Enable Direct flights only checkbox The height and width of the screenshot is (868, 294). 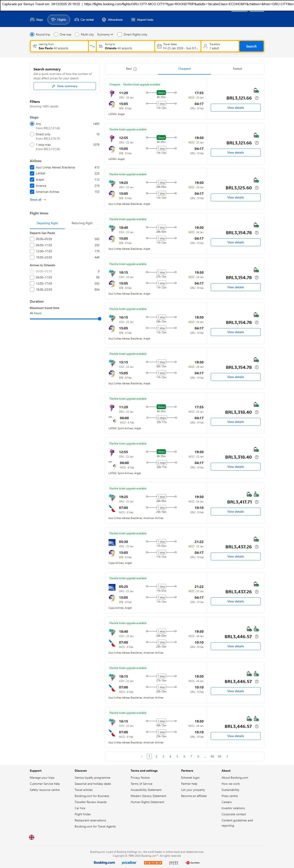(x=120, y=34)
